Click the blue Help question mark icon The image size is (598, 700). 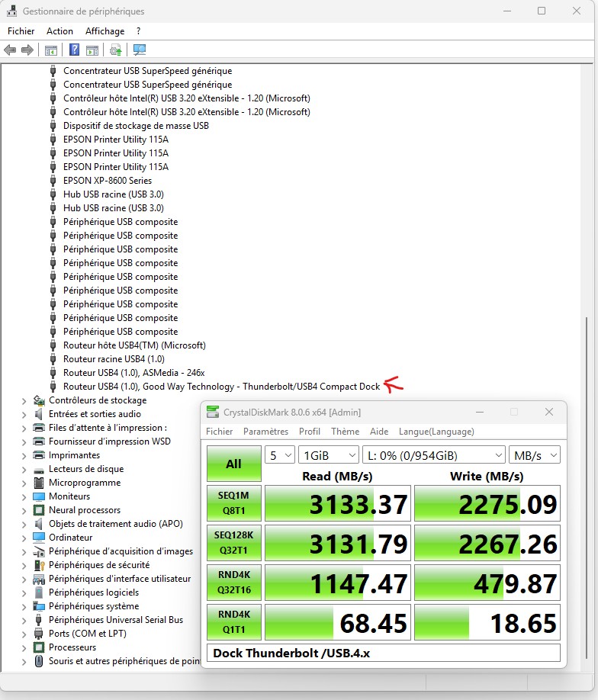click(x=74, y=50)
